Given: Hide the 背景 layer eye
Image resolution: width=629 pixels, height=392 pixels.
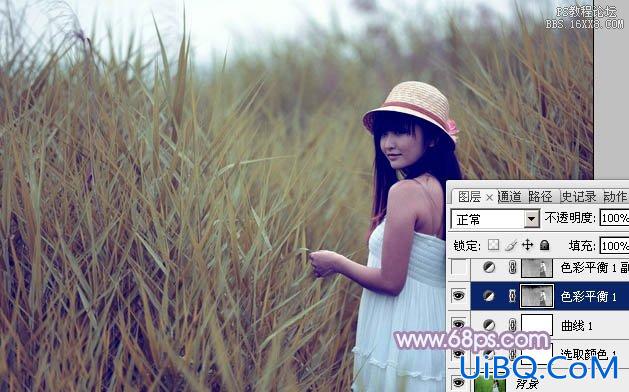Looking at the screenshot, I should click(458, 382).
